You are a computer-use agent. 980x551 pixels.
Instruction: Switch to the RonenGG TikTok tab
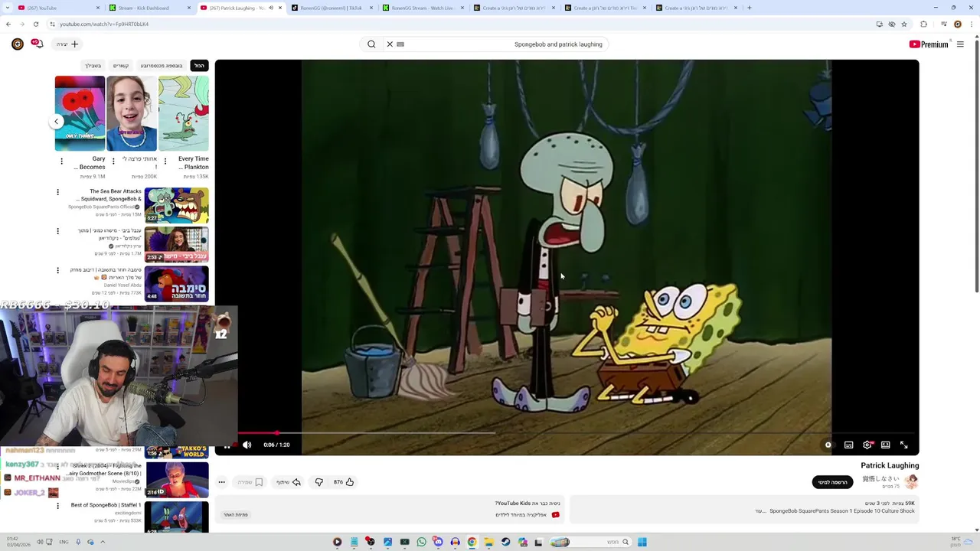click(331, 8)
